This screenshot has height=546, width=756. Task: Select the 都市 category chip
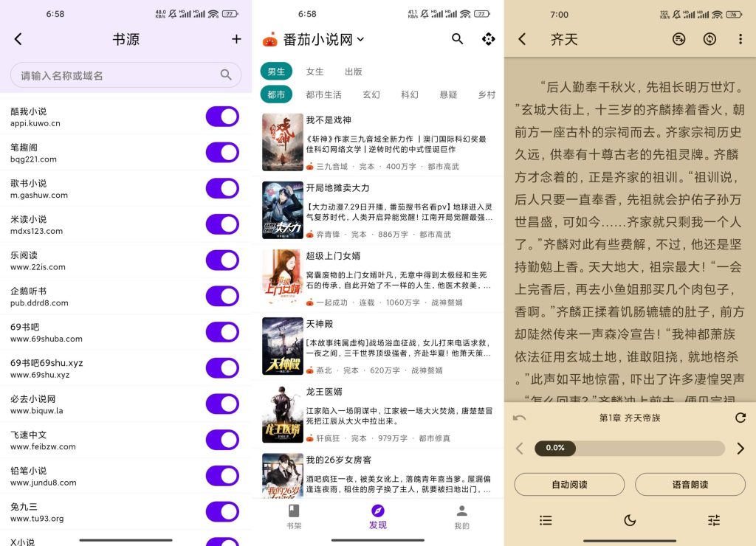point(276,94)
